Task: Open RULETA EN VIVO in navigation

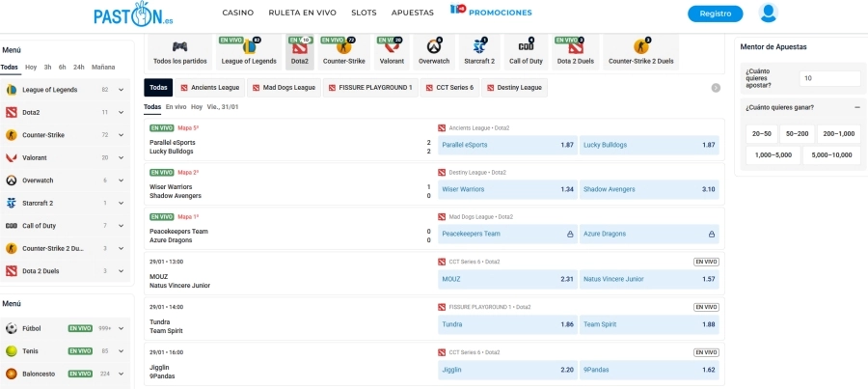Action: [x=302, y=13]
